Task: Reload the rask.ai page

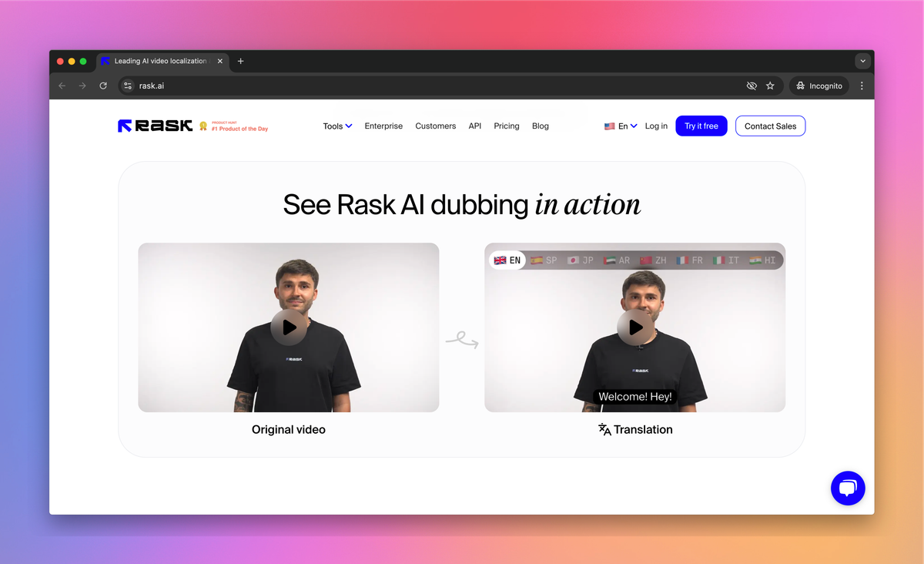Action: [x=103, y=86]
